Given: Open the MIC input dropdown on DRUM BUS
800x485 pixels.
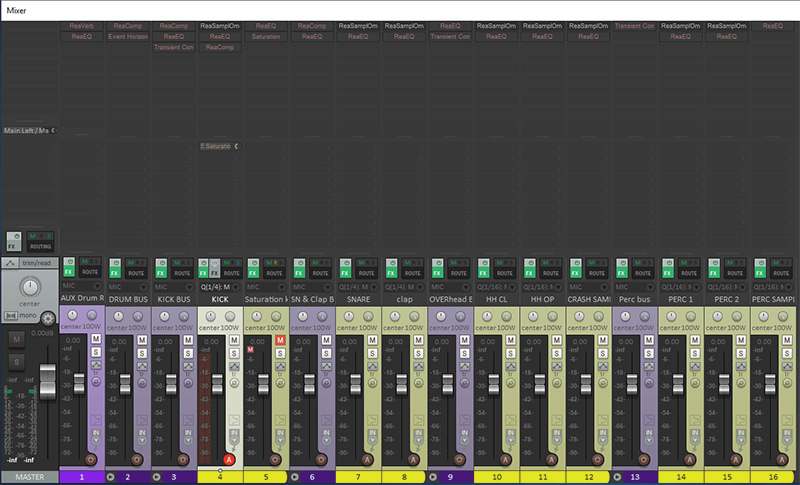Looking at the screenshot, I should click(127, 285).
